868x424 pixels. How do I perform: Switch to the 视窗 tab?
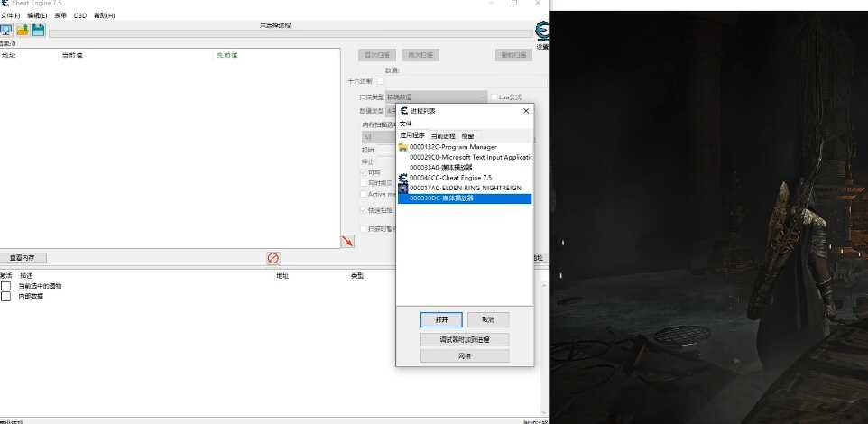(467, 135)
